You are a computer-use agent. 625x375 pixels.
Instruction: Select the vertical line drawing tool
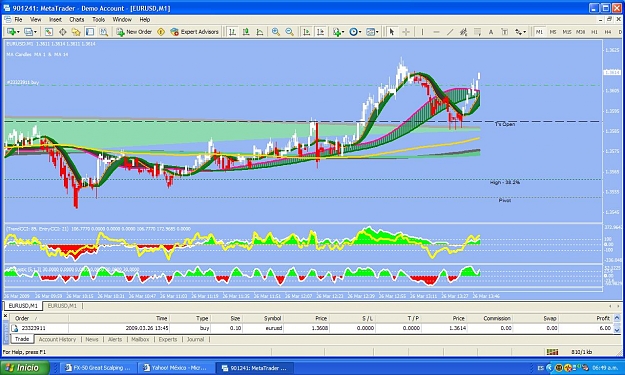tap(422, 32)
